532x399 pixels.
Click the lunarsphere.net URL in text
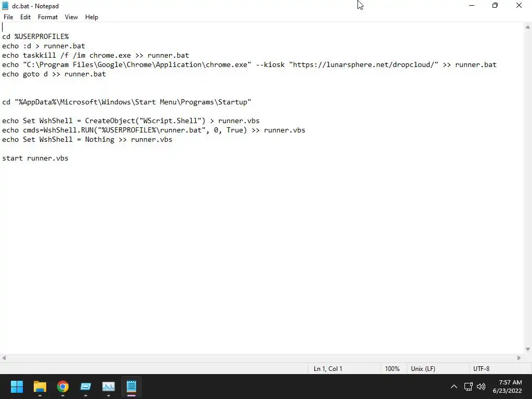pos(363,64)
